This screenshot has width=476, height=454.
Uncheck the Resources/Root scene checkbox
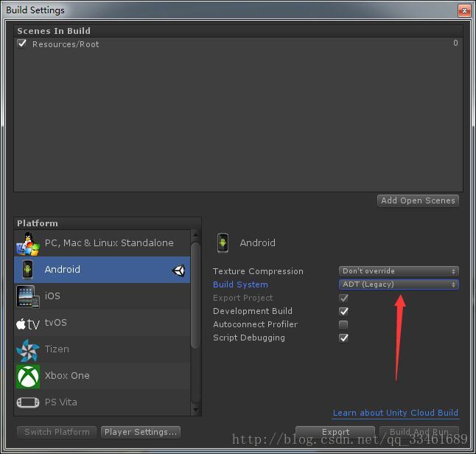pos(22,43)
